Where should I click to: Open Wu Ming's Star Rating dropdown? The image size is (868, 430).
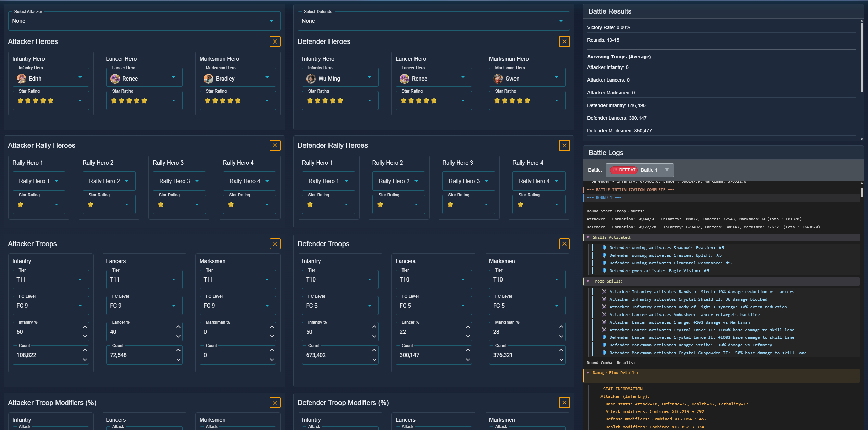click(x=339, y=100)
